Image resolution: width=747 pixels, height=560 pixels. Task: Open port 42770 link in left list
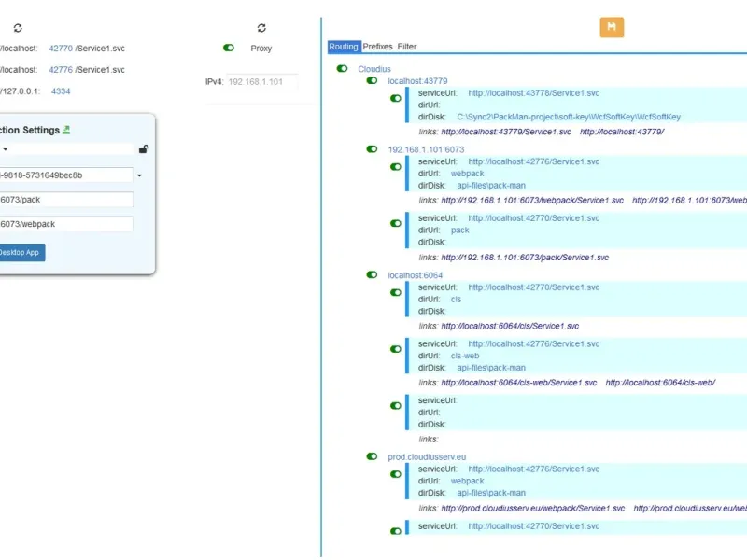pyautogui.click(x=61, y=49)
